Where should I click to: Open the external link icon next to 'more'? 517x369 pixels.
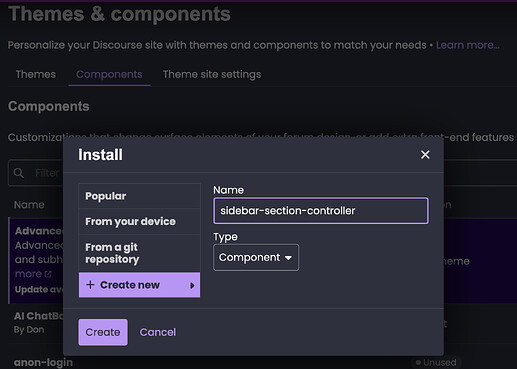[x=48, y=274]
